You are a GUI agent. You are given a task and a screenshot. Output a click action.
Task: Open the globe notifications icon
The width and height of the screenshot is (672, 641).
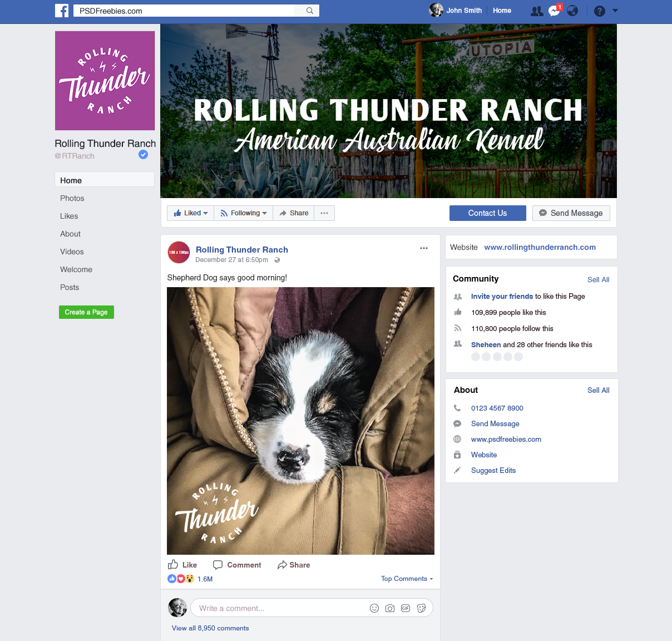(572, 11)
